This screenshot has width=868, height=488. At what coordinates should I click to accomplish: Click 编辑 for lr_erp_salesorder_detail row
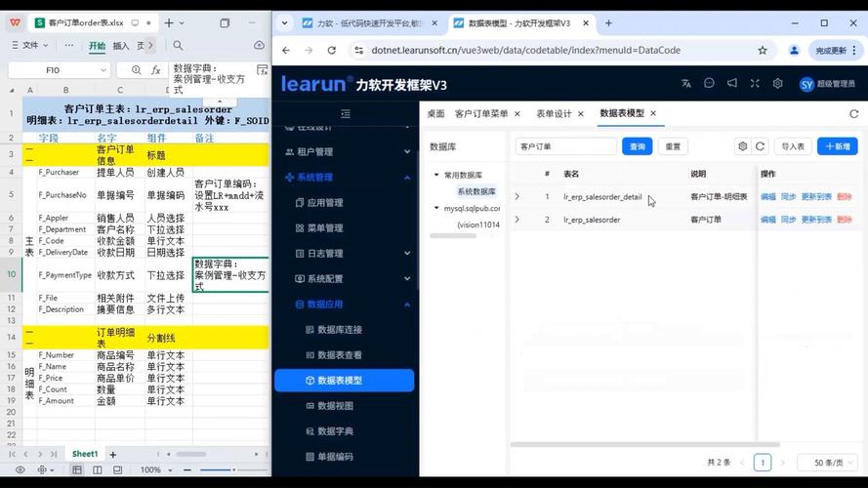tap(767, 196)
